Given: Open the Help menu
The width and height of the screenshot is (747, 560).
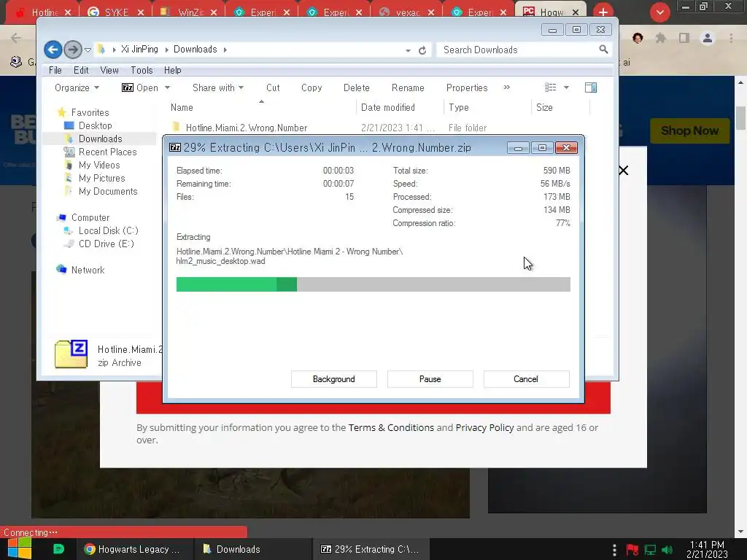Looking at the screenshot, I should click(172, 71).
